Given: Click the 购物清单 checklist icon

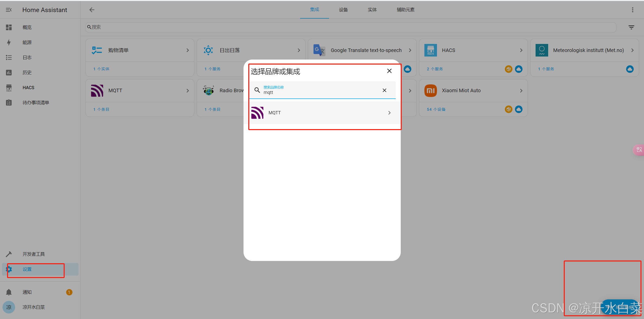Looking at the screenshot, I should click(x=97, y=50).
